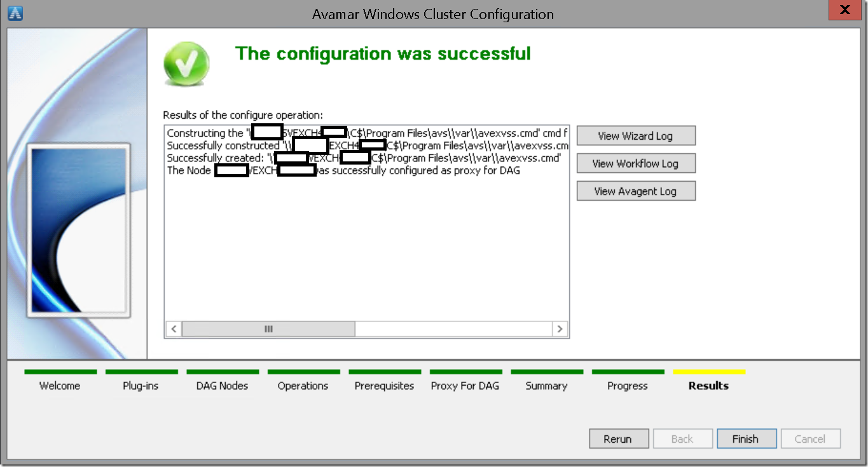Click the 'Successfully created:' result line
The image size is (868, 467).
[364, 158]
